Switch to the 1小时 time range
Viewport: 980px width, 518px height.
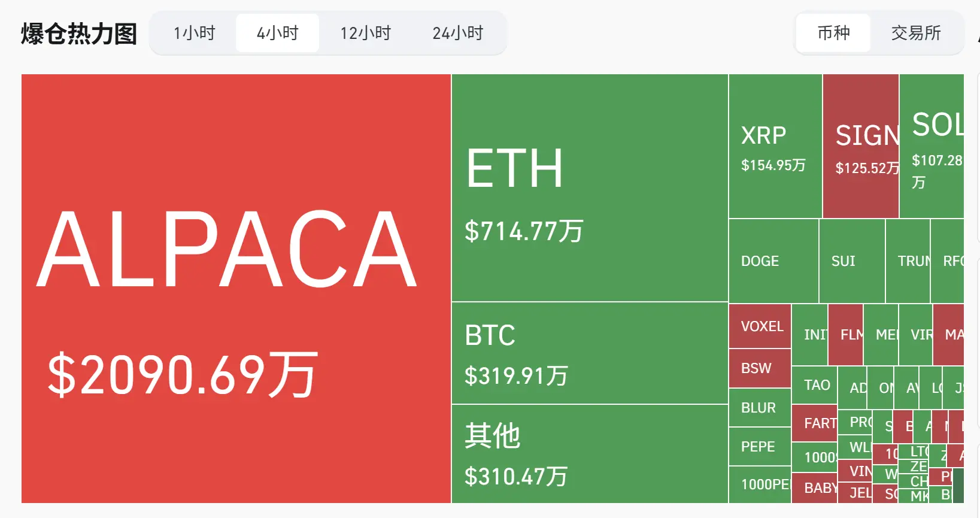pyautogui.click(x=193, y=33)
